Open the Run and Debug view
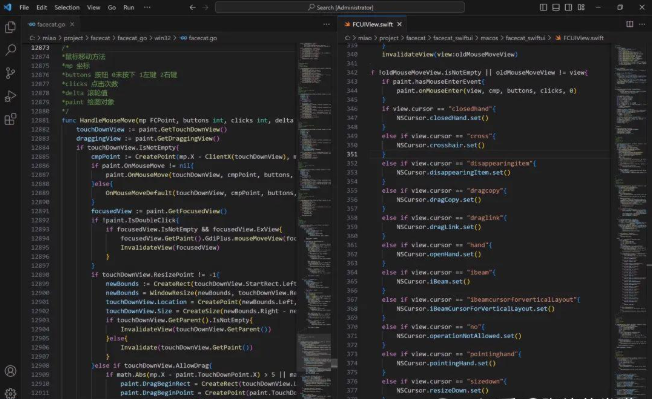Image resolution: width=652 pixels, height=399 pixels. [x=10, y=96]
